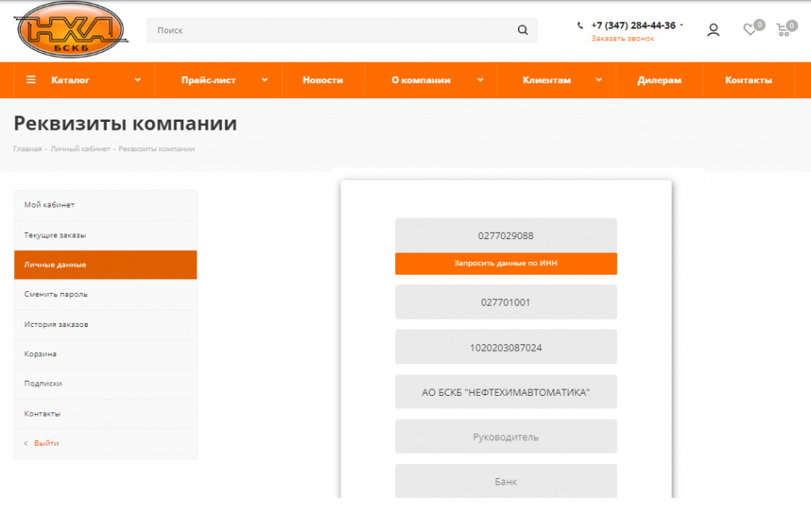Viewport: 811px width, 532px height.
Task: Expand the Каталог menu chevron
Action: click(138, 80)
